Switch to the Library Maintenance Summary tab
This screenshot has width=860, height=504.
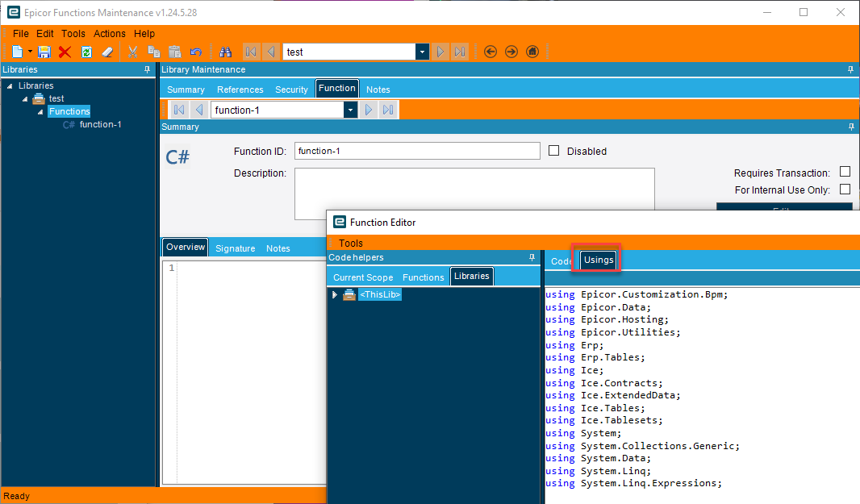tap(186, 90)
